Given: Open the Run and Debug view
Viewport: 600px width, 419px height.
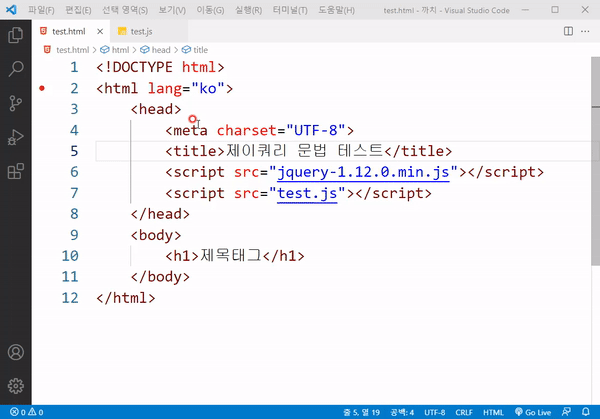Looking at the screenshot, I should coord(16,137).
